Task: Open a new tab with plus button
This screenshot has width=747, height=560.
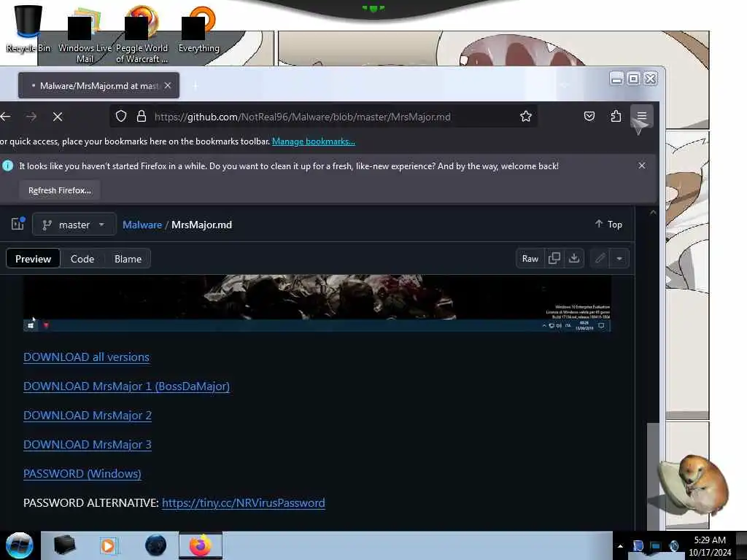Action: tap(195, 86)
